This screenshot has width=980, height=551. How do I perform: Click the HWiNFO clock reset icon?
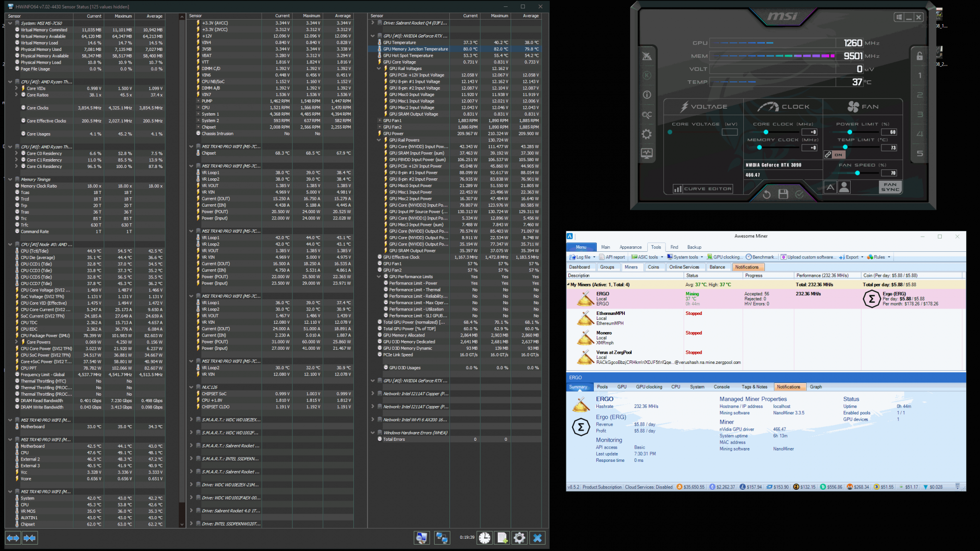(485, 538)
